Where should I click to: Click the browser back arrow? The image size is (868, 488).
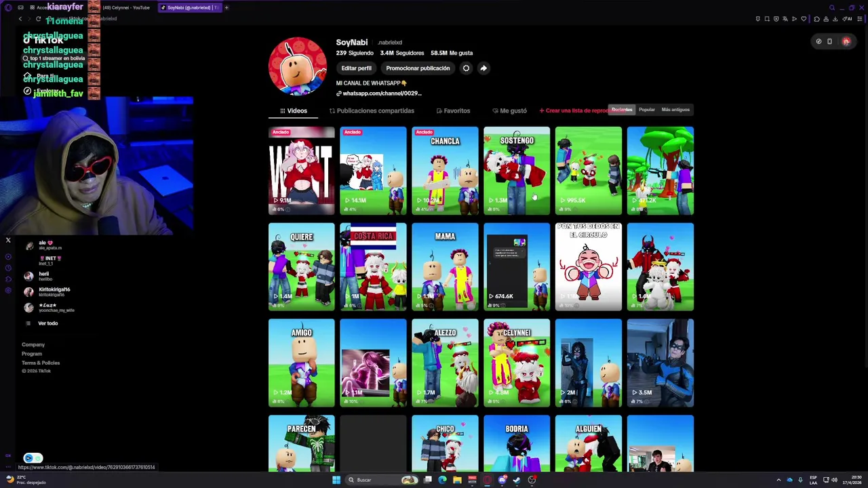[x=20, y=19]
